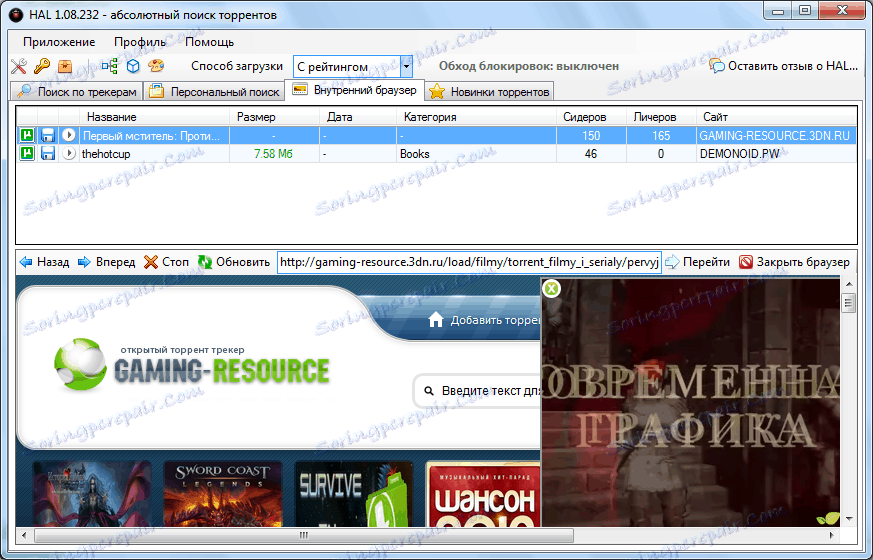
Task: Click the green leaf icon on the ad
Action: (828, 518)
